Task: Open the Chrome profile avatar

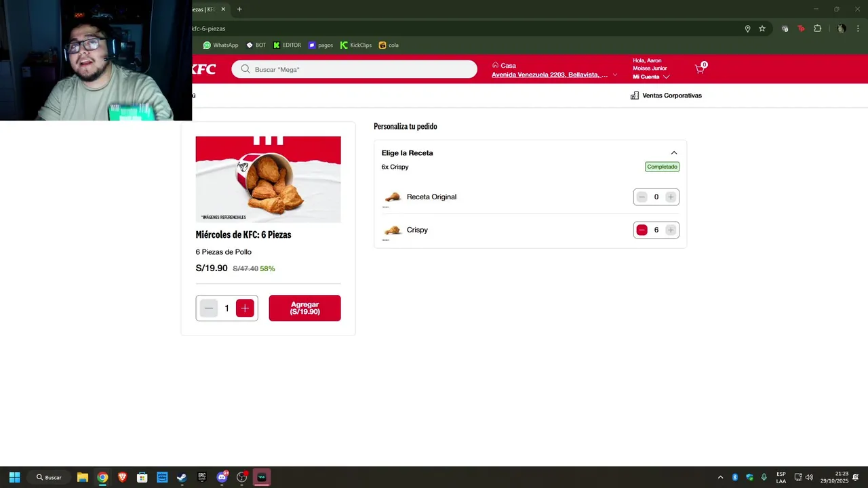Action: coord(842,28)
